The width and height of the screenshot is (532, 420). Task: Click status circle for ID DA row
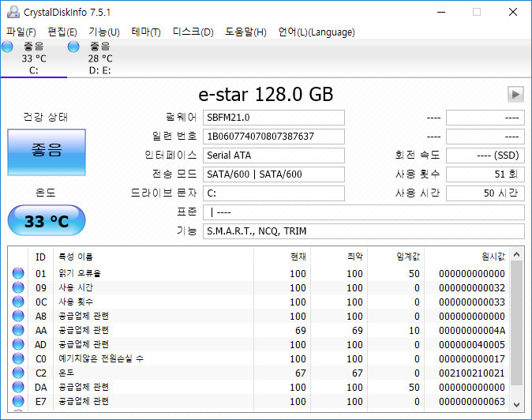(18, 387)
